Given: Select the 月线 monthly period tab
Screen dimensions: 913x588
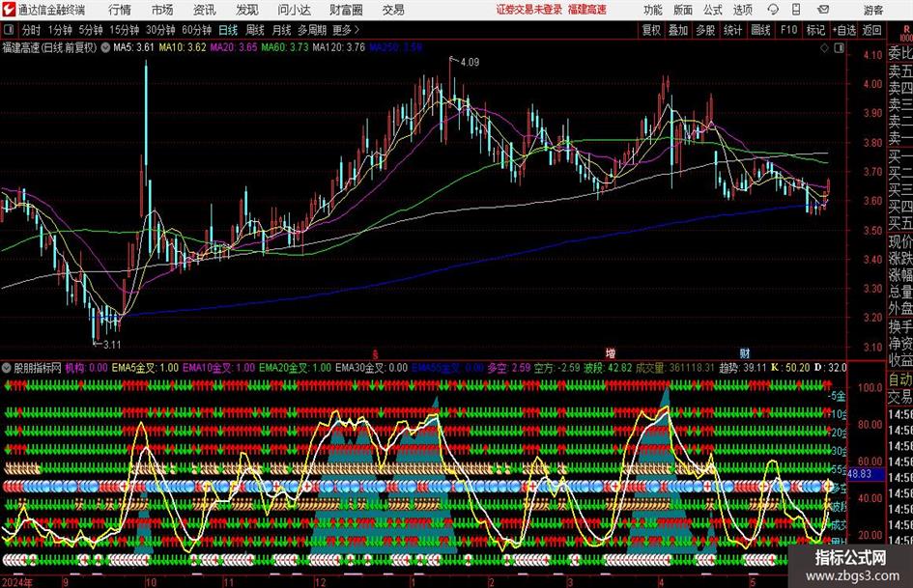Looking at the screenshot, I should pyautogui.click(x=282, y=30).
